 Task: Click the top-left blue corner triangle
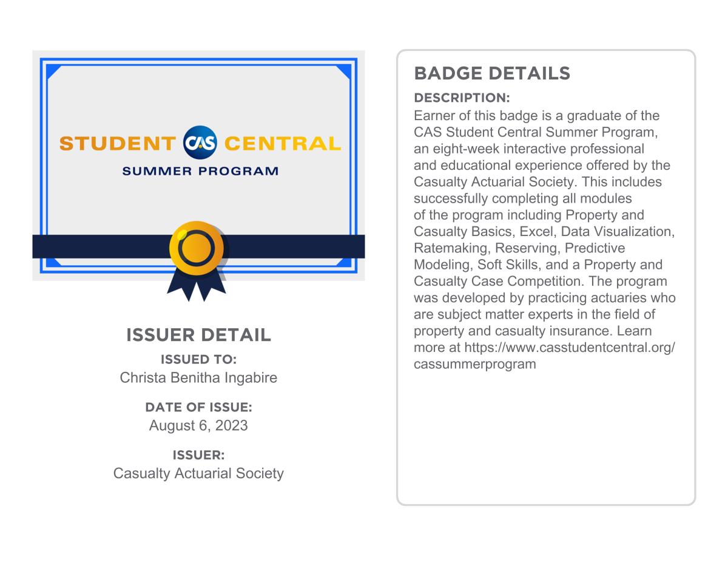pyautogui.click(x=53, y=71)
